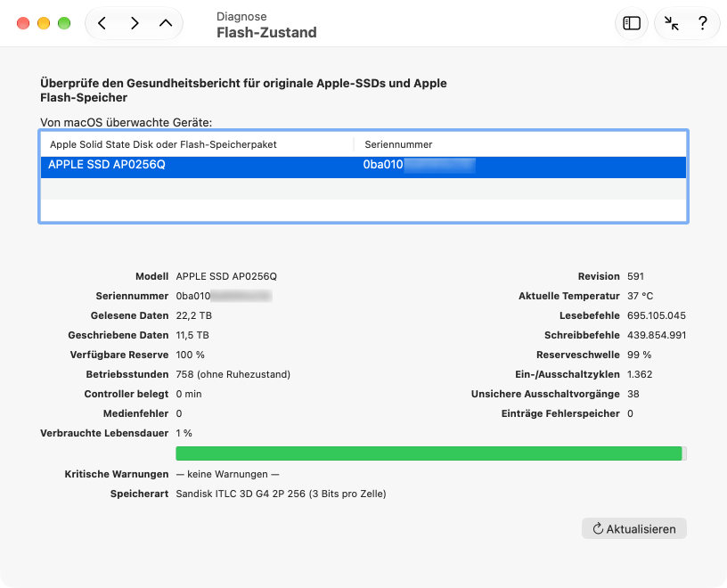Open help with the question mark

pyautogui.click(x=702, y=23)
